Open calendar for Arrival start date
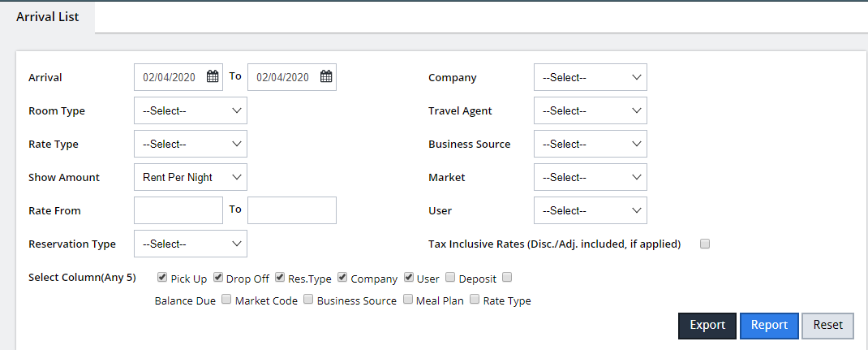This screenshot has width=868, height=350. pyautogui.click(x=213, y=77)
